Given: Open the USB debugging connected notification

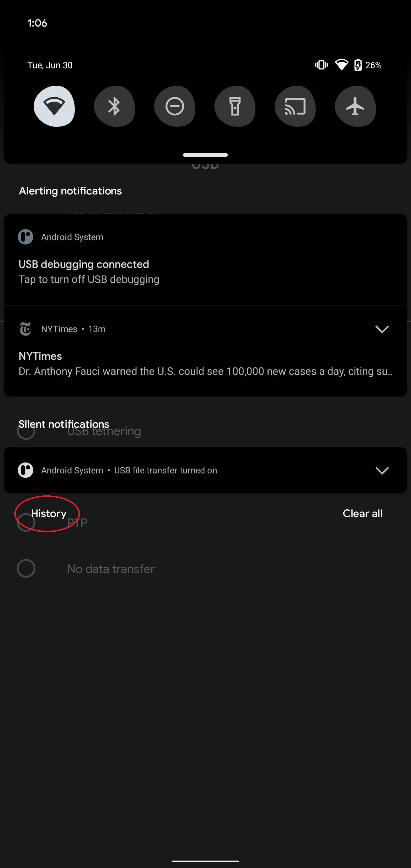Looking at the screenshot, I should (205, 260).
